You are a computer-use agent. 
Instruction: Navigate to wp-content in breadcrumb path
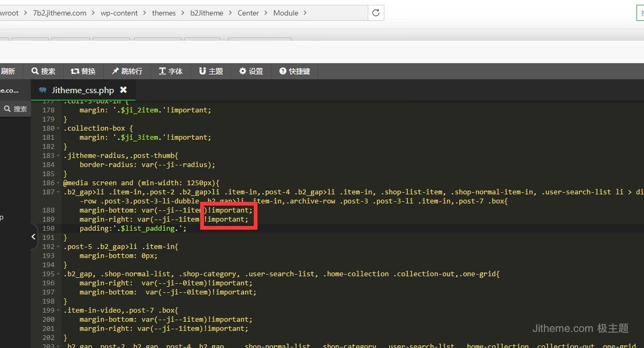tap(119, 13)
